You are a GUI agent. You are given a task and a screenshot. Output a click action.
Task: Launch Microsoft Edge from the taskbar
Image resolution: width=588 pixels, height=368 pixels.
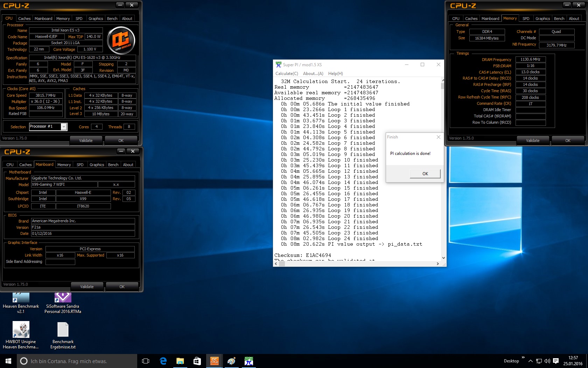coord(163,361)
